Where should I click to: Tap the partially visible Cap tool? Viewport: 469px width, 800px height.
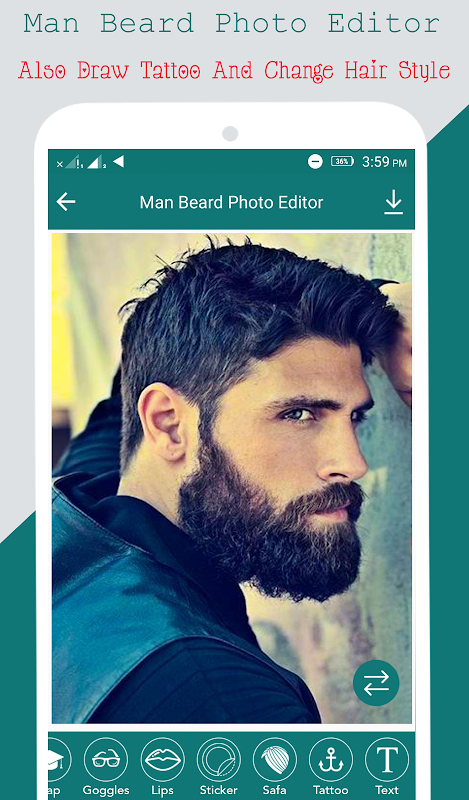pos(57,760)
